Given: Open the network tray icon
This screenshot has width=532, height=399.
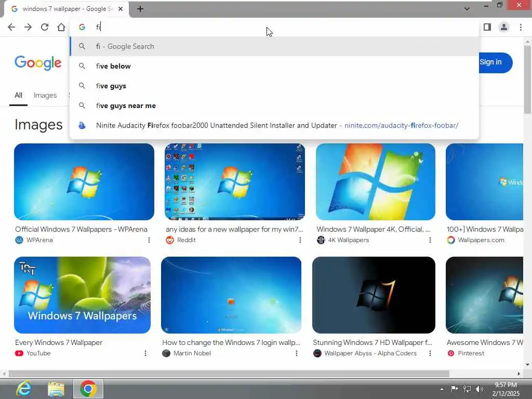Looking at the screenshot, I should 467,389.
